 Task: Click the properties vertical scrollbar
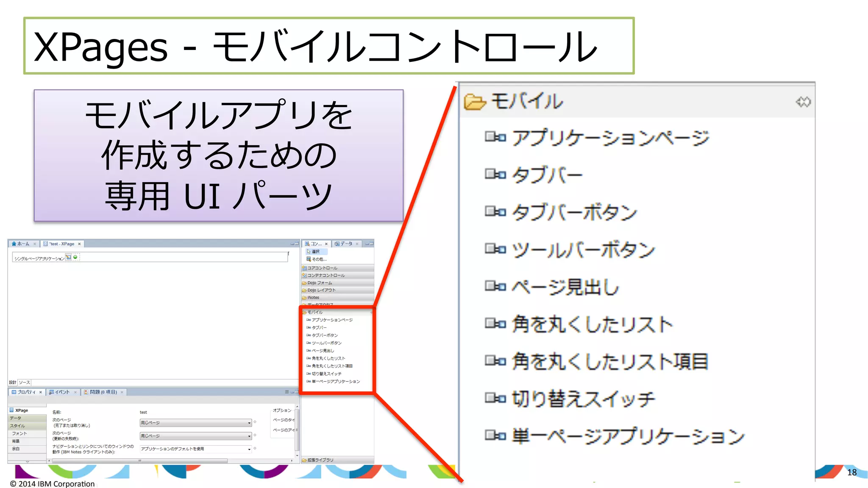point(297,431)
